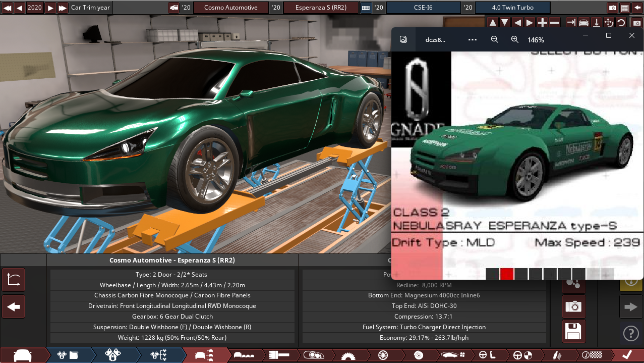Open the car model tab at bottom
Screen dimensions: 644x363
(22, 355)
